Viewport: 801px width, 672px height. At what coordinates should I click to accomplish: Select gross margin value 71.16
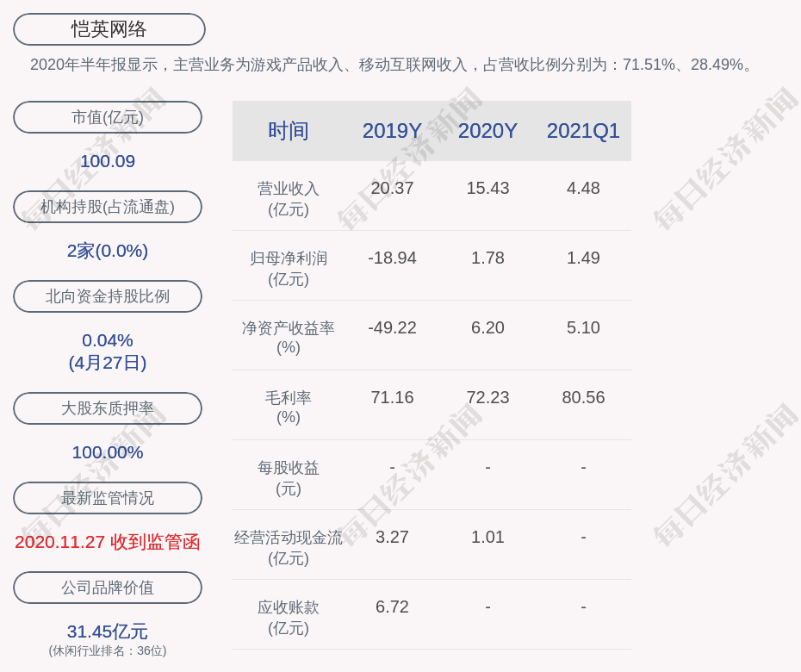pos(393,397)
